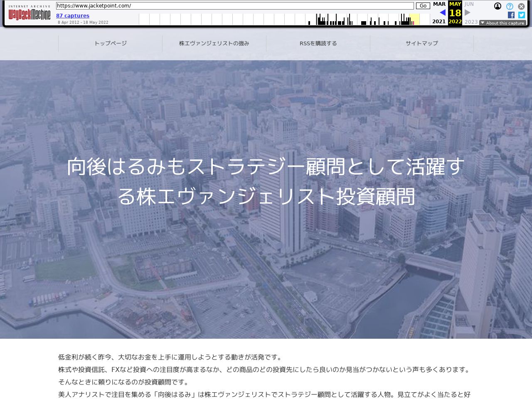Go to previous capture with blue left arrow
The height and width of the screenshot is (399, 532).
[442, 12]
